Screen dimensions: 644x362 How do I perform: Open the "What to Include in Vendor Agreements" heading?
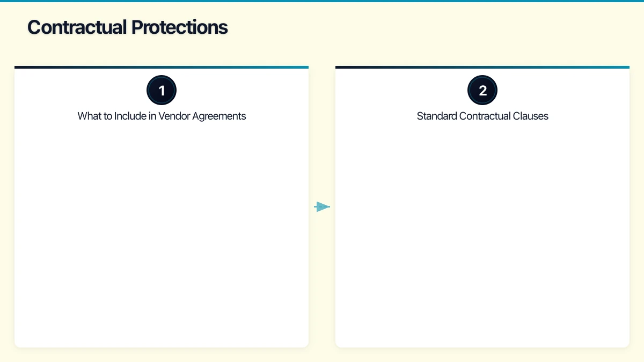(x=162, y=116)
